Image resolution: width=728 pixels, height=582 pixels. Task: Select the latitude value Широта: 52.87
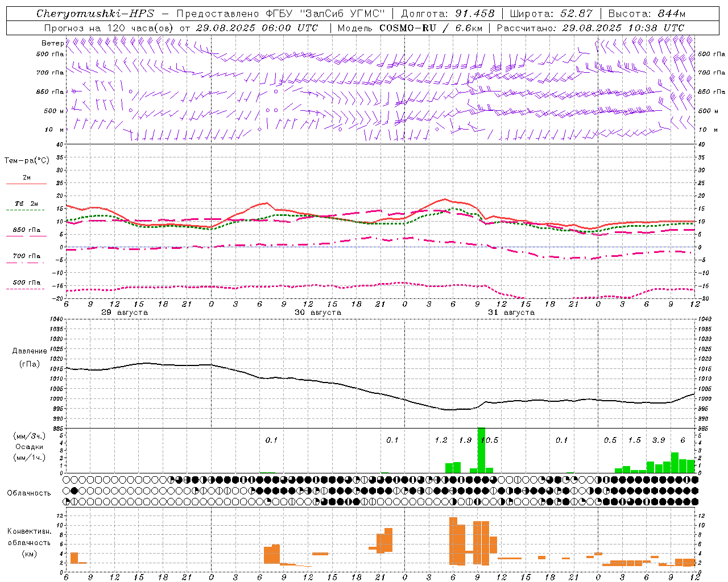pos(551,14)
